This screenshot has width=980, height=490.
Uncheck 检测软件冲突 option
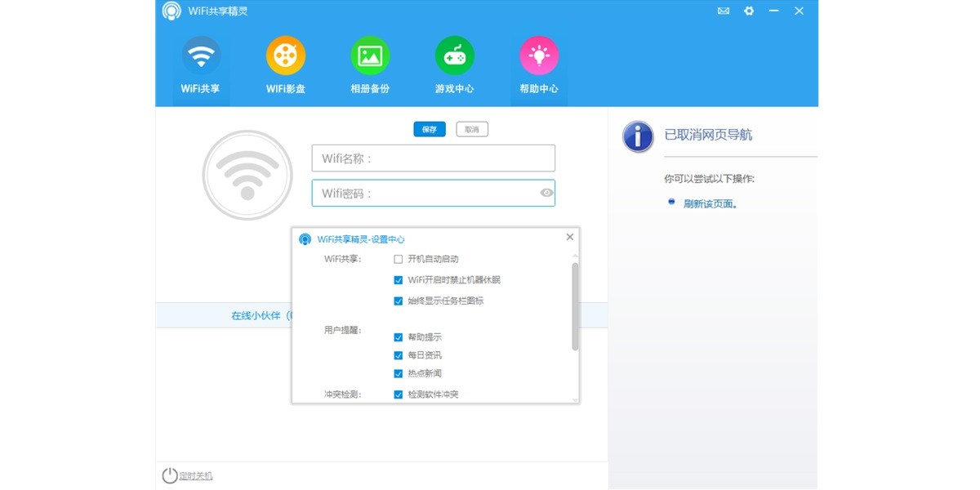(x=399, y=393)
